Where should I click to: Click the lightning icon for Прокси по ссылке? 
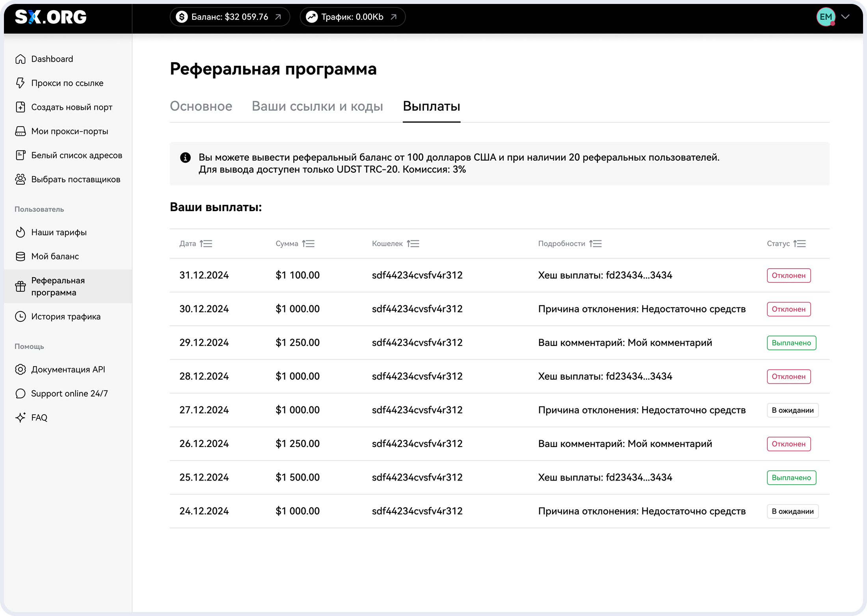tap(20, 83)
